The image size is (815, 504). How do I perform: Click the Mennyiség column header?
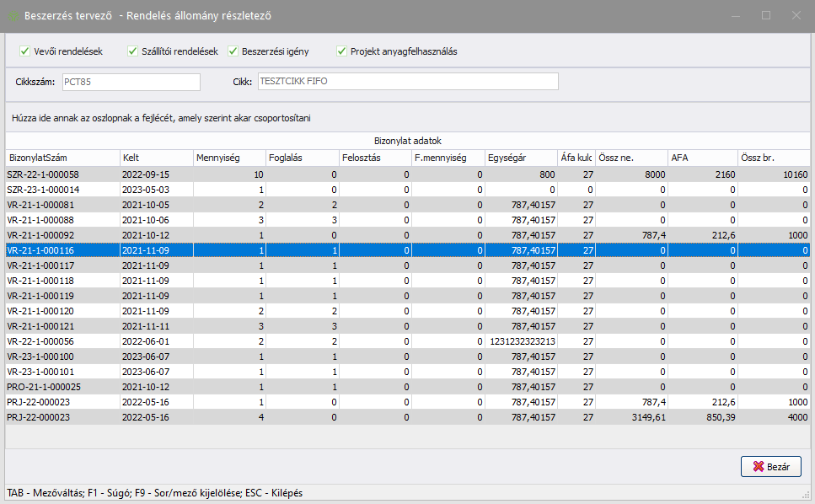(x=228, y=158)
